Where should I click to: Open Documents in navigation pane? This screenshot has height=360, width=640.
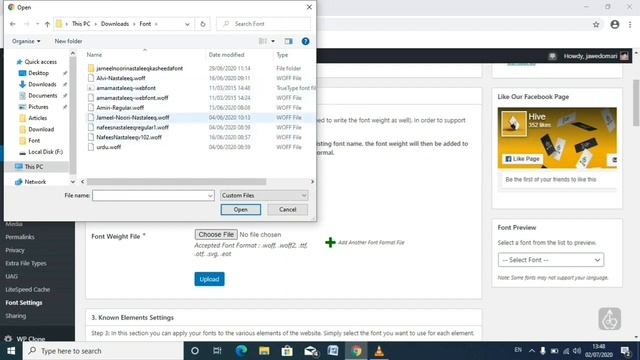point(42,96)
